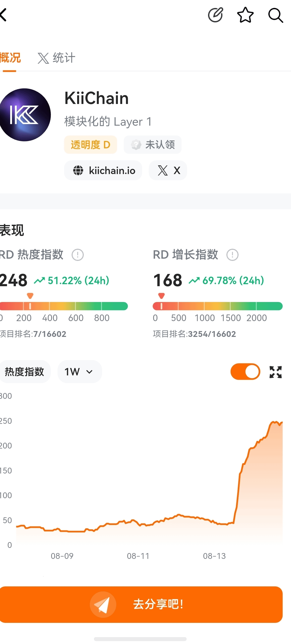The height and width of the screenshot is (644, 291).
Task: Tap the 51.22% (24h) change
Action: (78, 281)
